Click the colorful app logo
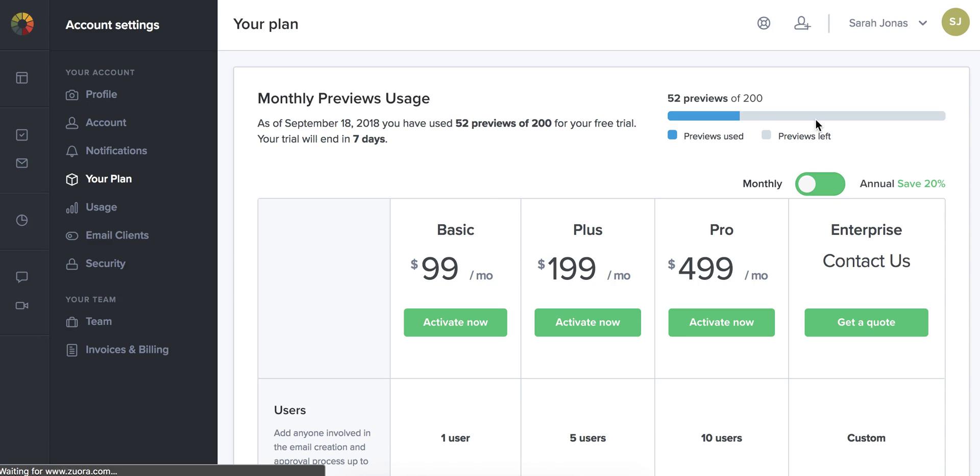The image size is (980, 476). click(x=22, y=24)
